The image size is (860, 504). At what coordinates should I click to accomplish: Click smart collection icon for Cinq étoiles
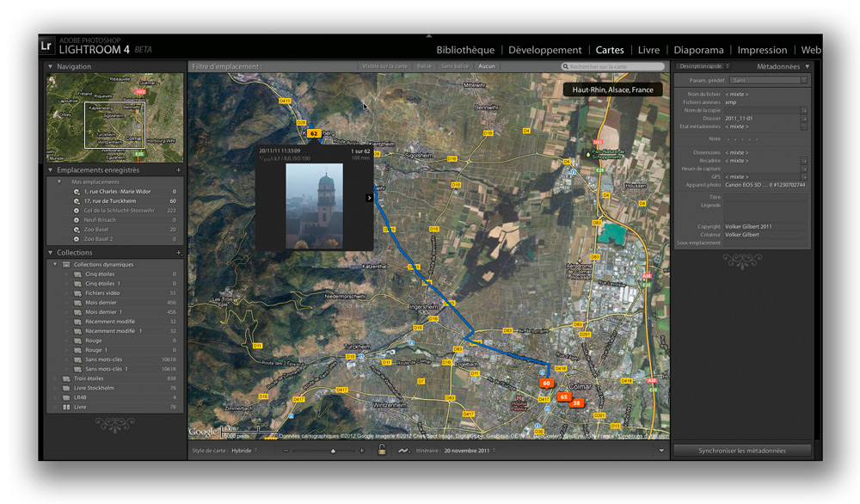click(78, 274)
